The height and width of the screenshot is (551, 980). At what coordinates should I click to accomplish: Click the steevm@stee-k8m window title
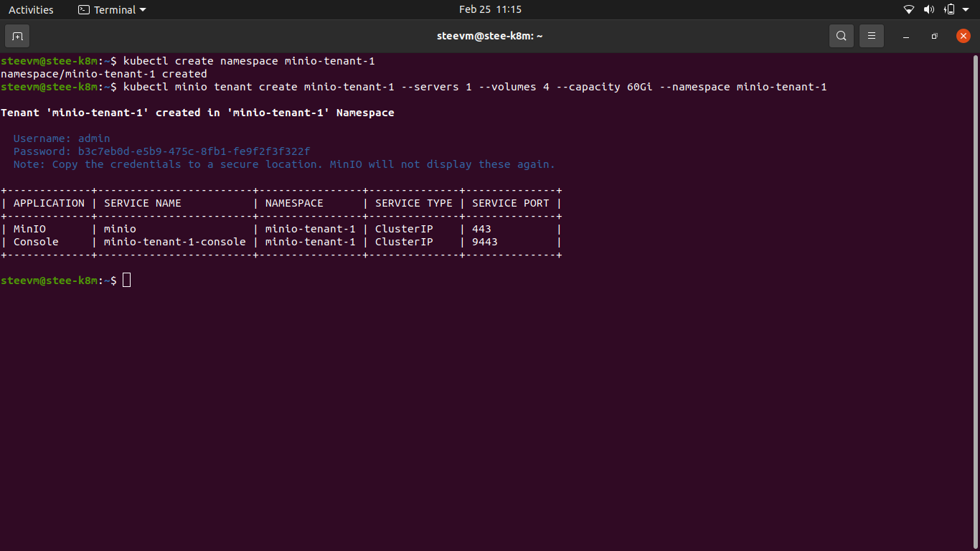(490, 35)
